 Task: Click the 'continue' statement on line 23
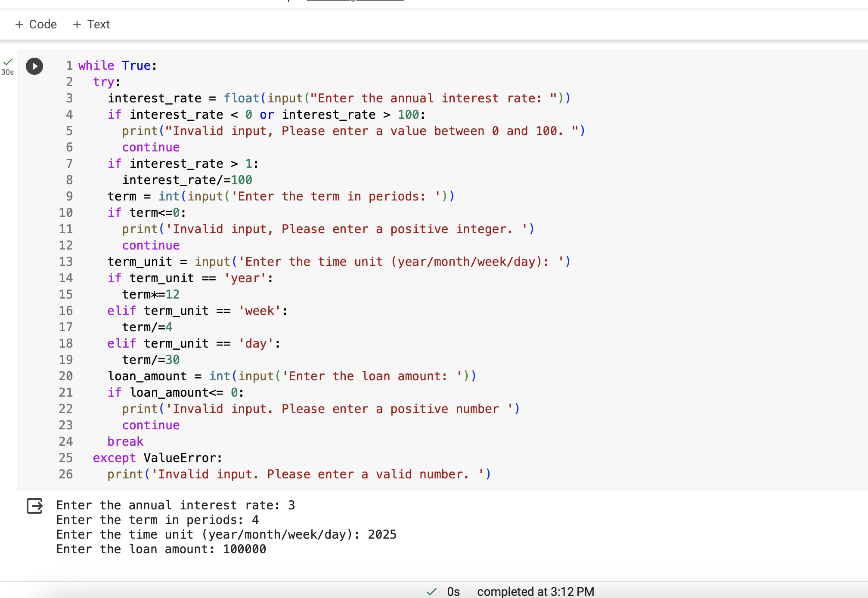[151, 425]
